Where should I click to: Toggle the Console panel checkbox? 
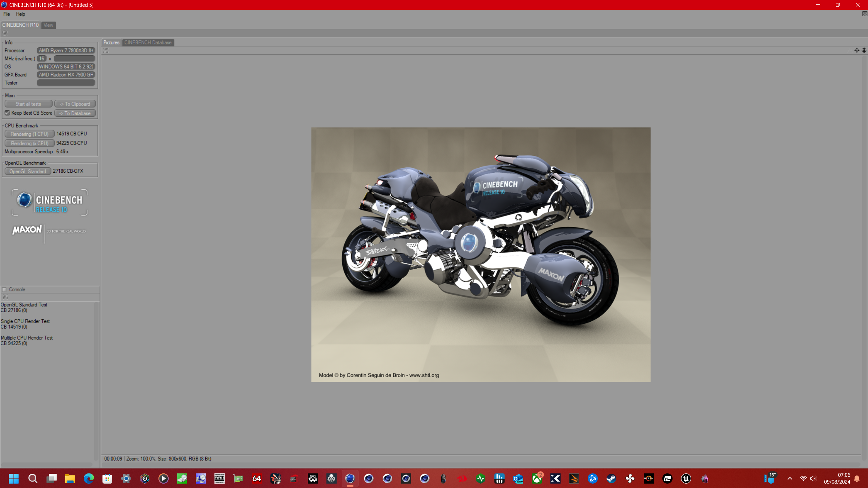[4, 289]
